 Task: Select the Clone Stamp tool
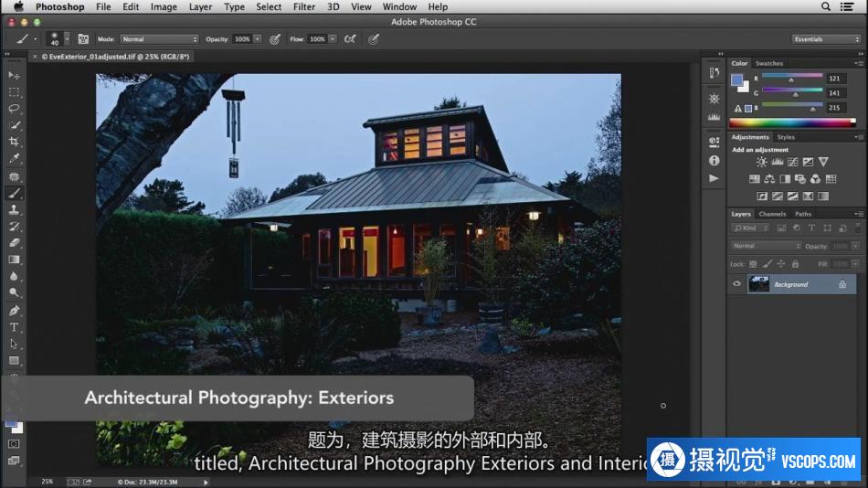[x=14, y=210]
